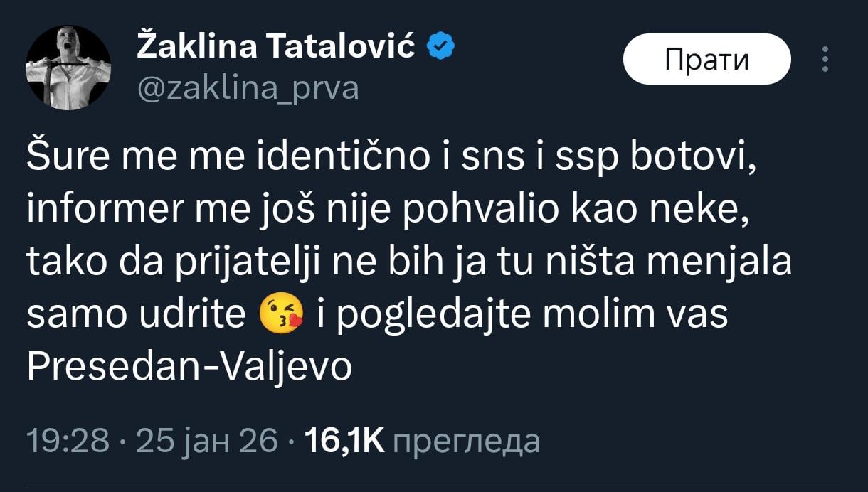The width and height of the screenshot is (868, 492).
Task: Click the date 25 јан 26
Action: pos(206,442)
